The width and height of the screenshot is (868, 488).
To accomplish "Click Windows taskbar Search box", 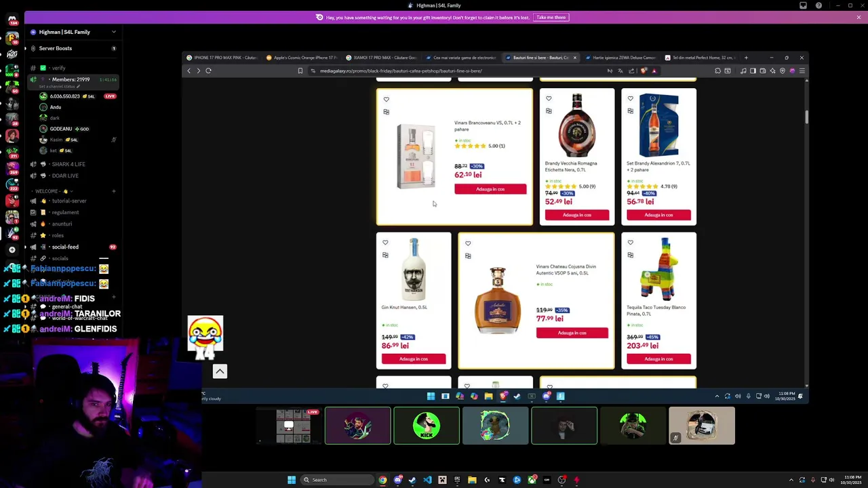I will [x=337, y=480].
